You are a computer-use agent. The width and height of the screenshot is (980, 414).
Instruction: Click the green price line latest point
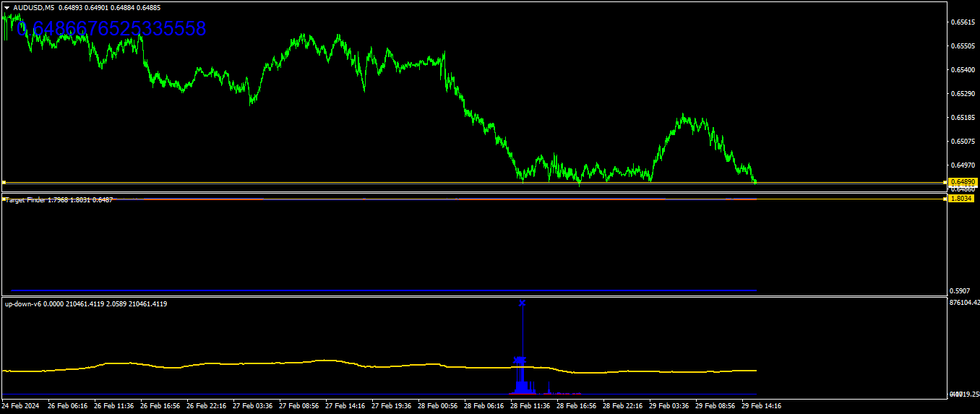[755, 181]
